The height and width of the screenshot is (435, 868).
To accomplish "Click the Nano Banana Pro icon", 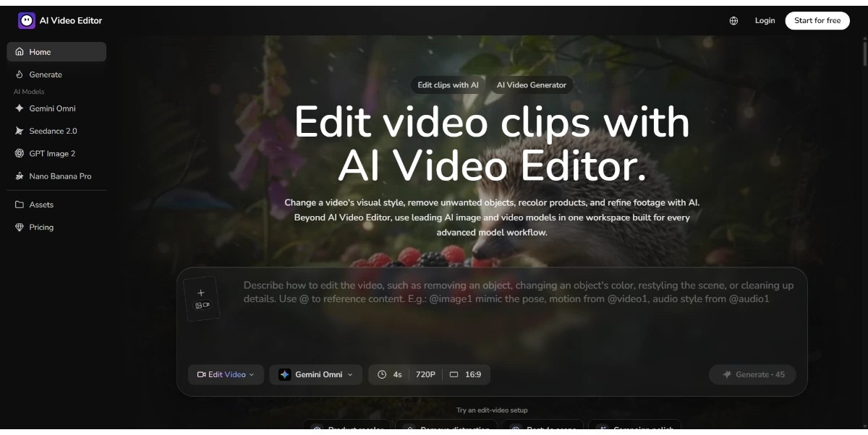I will [20, 176].
